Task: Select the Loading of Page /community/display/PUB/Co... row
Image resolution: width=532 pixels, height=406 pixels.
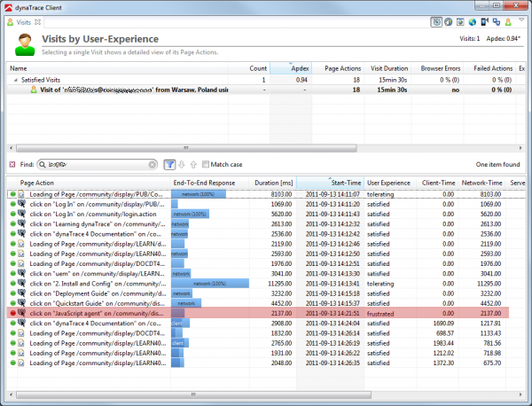Action: (x=266, y=194)
